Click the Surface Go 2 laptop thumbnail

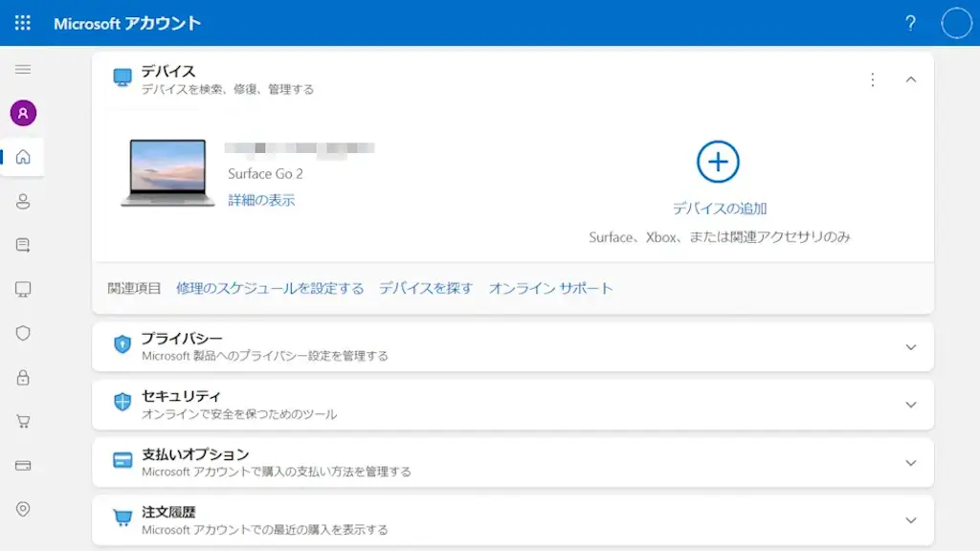[x=167, y=172]
